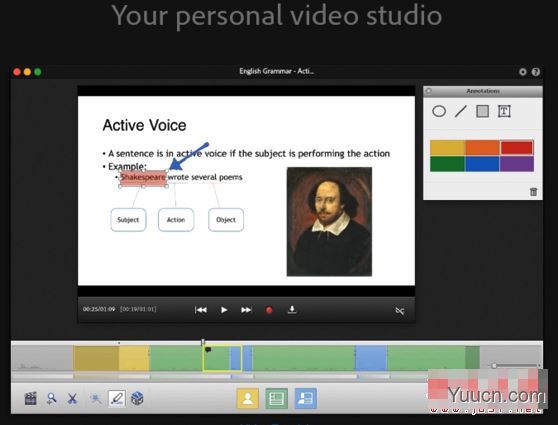
Task: Start recording with the red button
Action: pyautogui.click(x=269, y=310)
